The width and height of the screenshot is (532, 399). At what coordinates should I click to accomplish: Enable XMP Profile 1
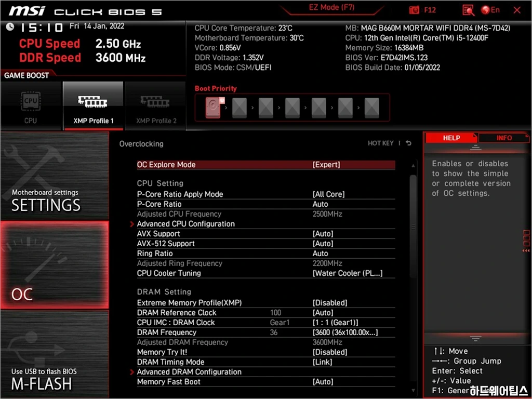[93, 105]
